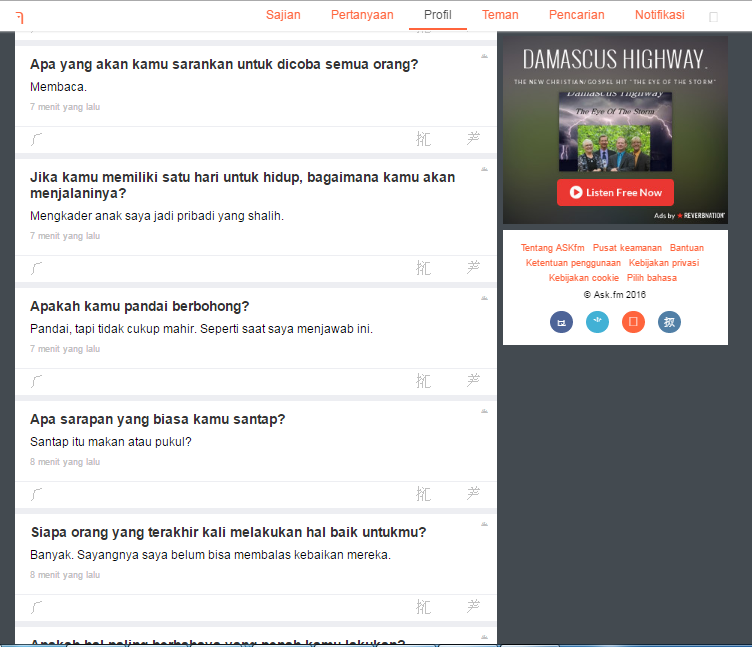Image resolution: width=752 pixels, height=647 pixels.
Task: Open question 'Siapa orang yang terakhir kali melakukan'
Action: 228,532
